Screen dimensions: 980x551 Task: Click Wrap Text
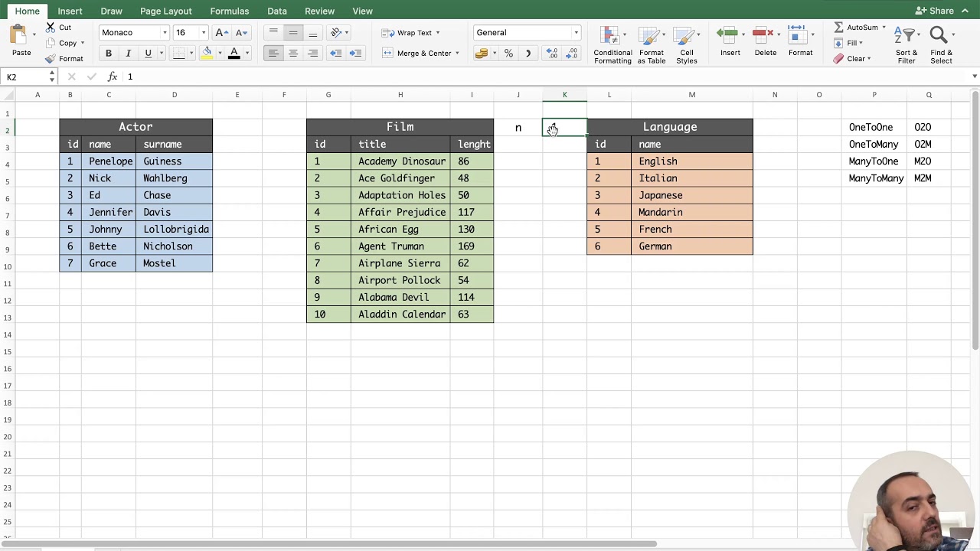click(x=407, y=32)
